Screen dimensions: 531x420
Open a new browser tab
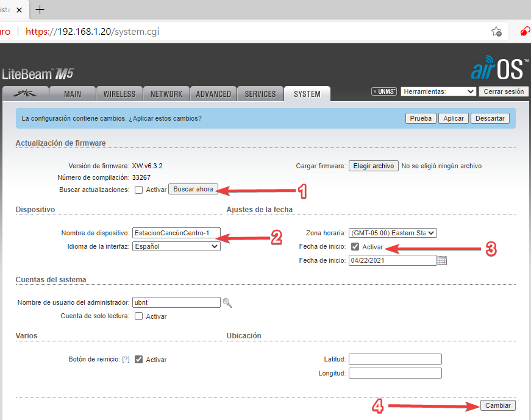pyautogui.click(x=40, y=10)
